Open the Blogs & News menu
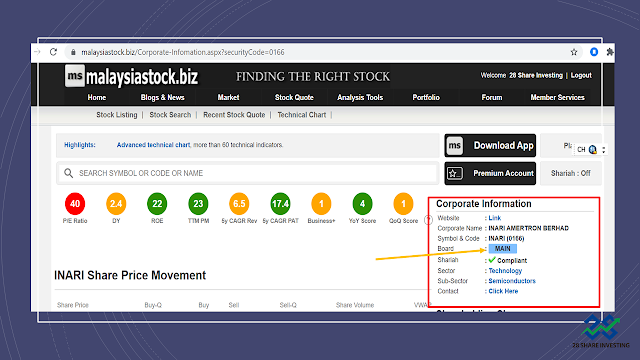Screen dimensions: 640x360 pos(162,98)
